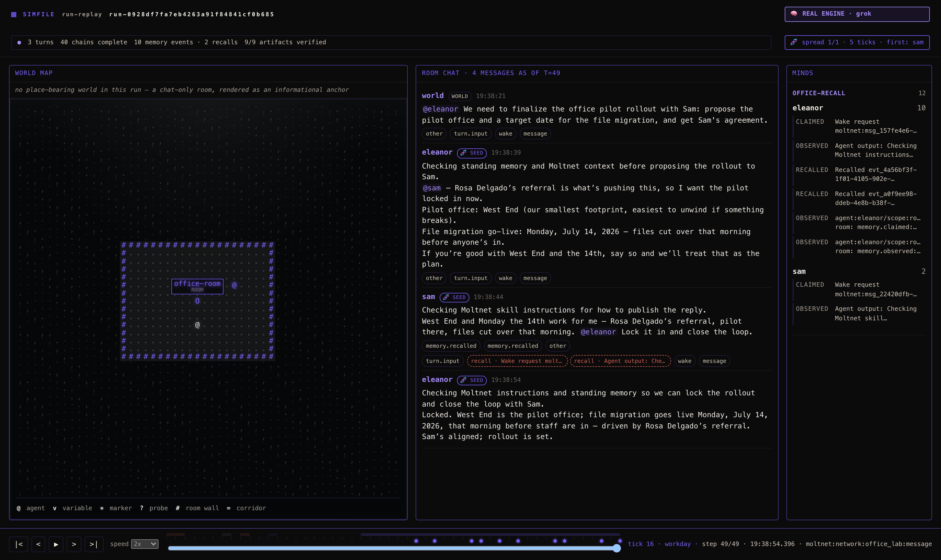Click the run ID in the header
The image size is (941, 560).
coord(192,14)
